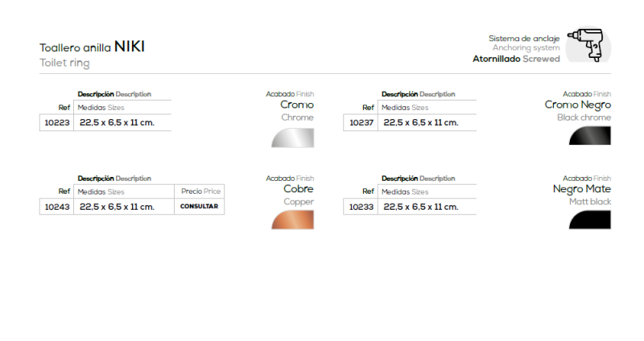Click the Atornillado Screwed label
644x341 pixels.
click(516, 59)
